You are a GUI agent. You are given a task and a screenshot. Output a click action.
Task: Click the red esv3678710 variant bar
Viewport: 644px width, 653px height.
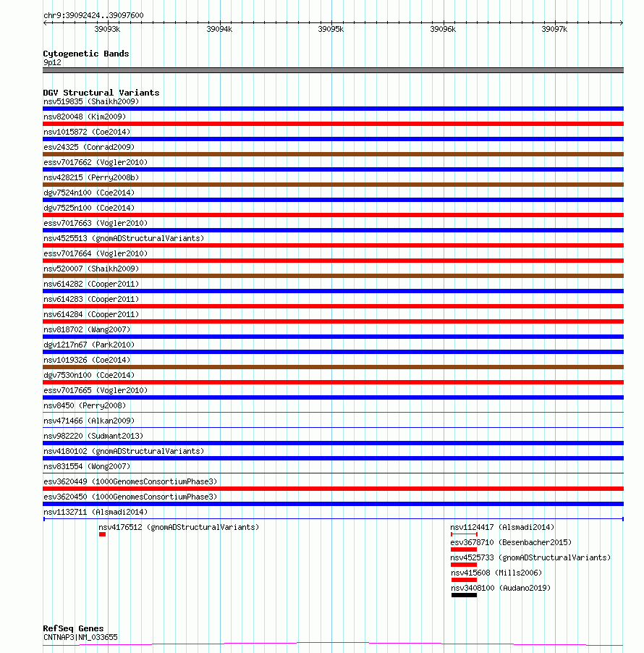(x=464, y=549)
